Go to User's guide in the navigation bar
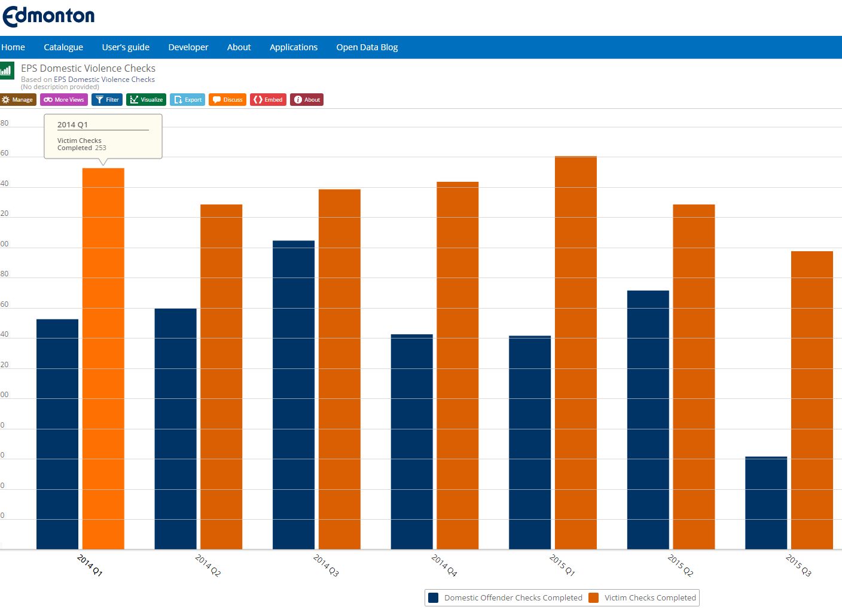 click(126, 47)
